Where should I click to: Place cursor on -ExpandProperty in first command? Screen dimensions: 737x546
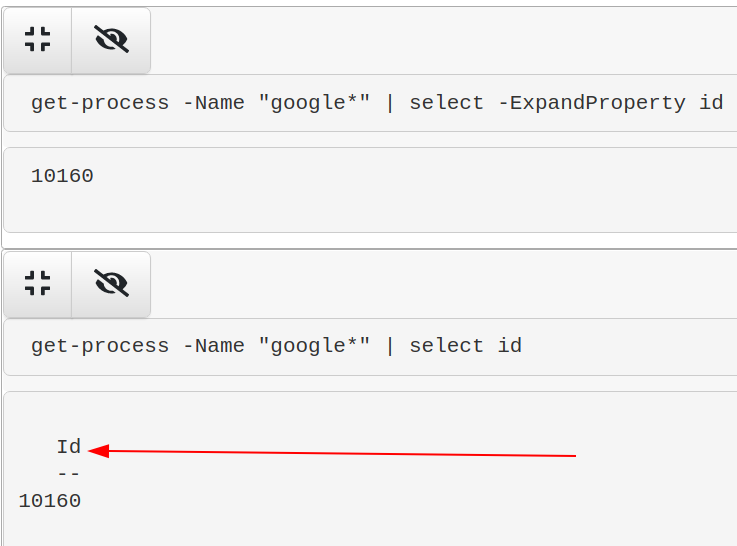pos(591,103)
